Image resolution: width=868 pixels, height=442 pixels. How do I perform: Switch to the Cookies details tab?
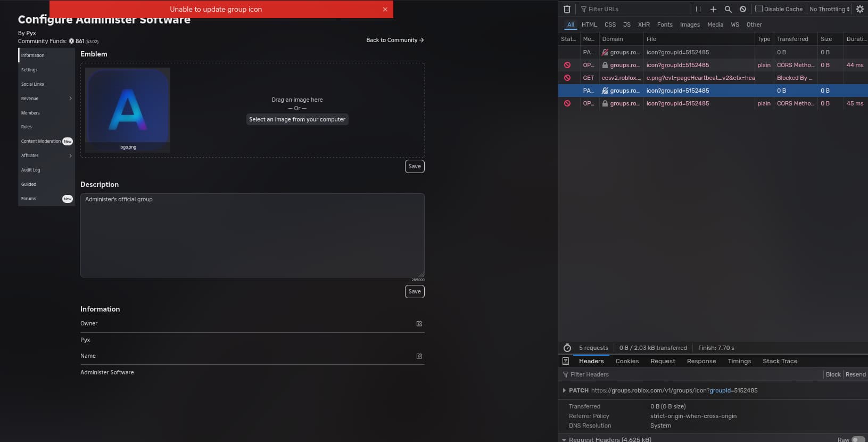tap(627, 361)
